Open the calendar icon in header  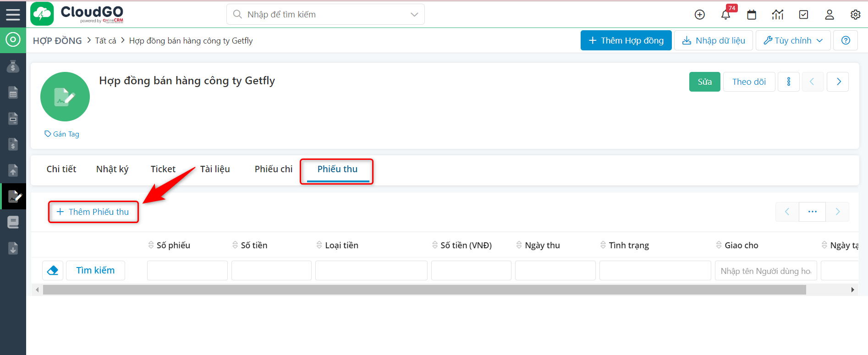point(752,15)
